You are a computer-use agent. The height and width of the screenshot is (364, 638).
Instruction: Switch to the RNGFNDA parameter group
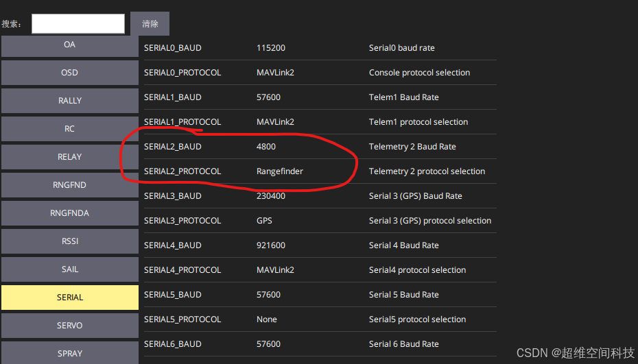(x=69, y=213)
